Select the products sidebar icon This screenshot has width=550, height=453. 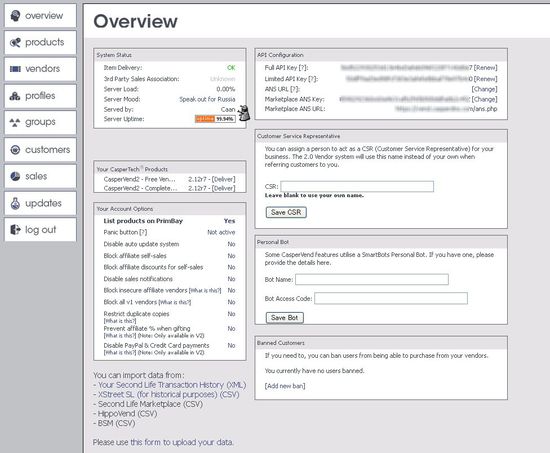click(x=15, y=42)
